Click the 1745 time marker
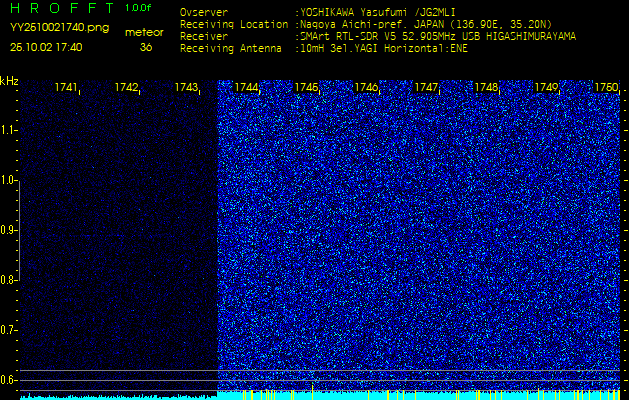This screenshot has height=400, width=629. (x=306, y=87)
